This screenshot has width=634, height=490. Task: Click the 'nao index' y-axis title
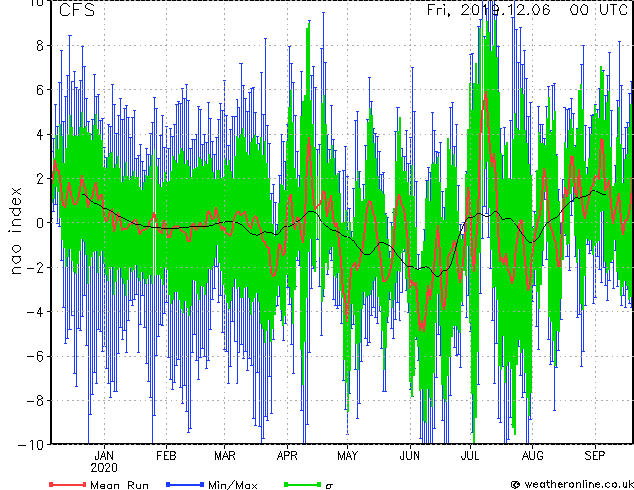tap(15, 231)
